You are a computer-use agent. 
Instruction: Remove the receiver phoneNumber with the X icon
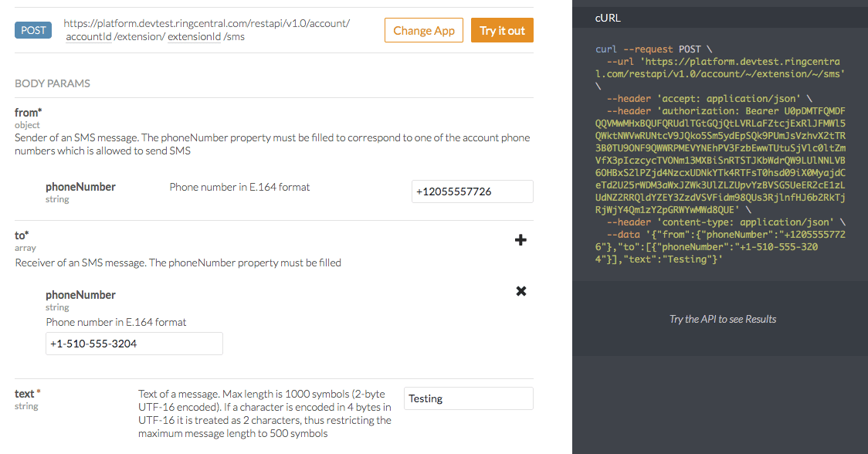point(520,291)
